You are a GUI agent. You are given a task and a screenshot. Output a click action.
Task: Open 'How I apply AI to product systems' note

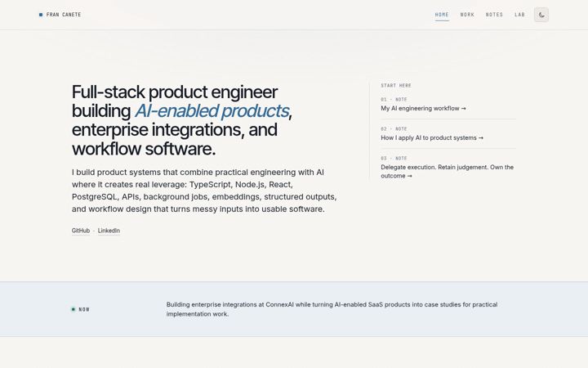click(432, 138)
